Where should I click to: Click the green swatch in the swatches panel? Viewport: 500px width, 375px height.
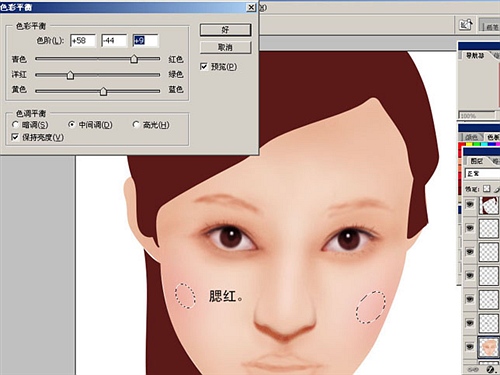477,144
